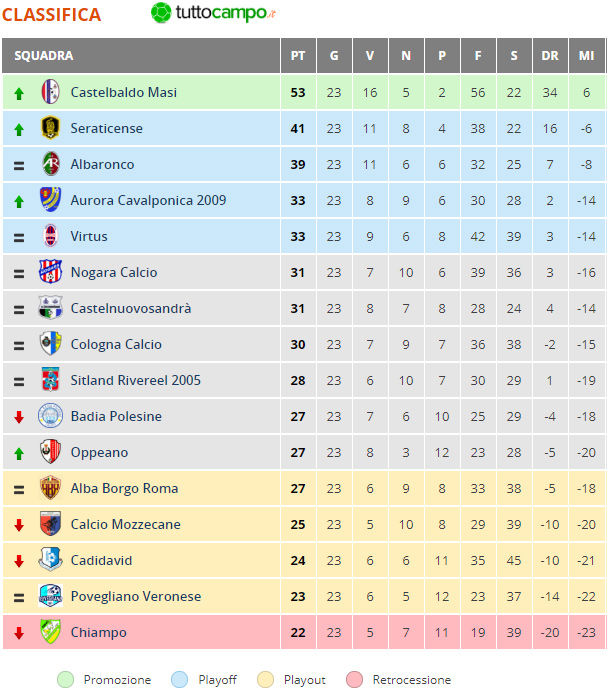The height and width of the screenshot is (700, 607).
Task: Click the Nogara Calcio shield icon
Action: (50, 271)
